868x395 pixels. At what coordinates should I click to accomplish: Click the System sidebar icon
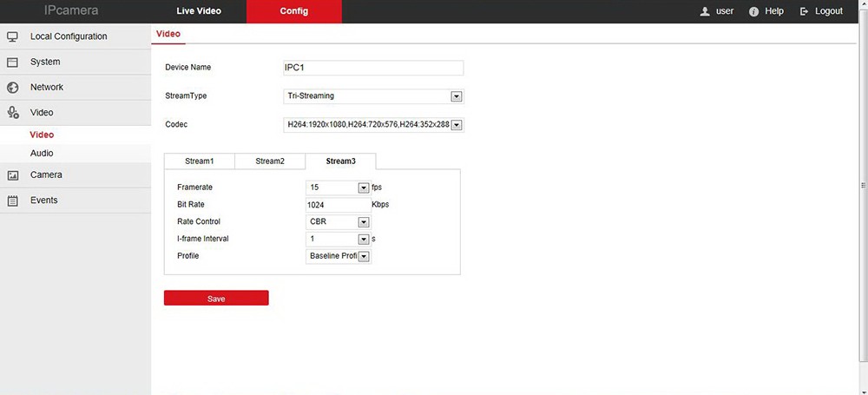[13, 63]
